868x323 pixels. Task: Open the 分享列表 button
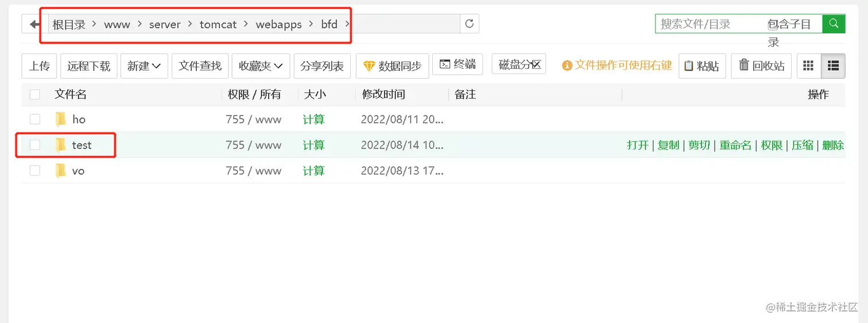pos(322,66)
